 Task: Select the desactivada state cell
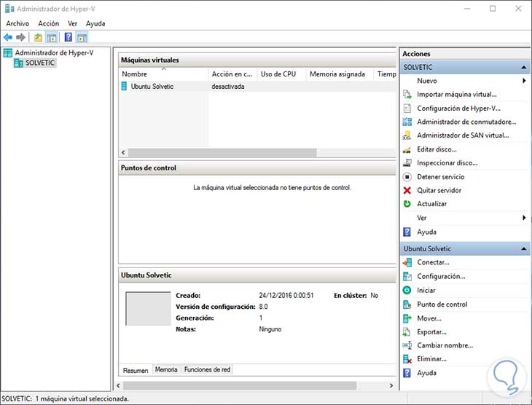[x=227, y=87]
